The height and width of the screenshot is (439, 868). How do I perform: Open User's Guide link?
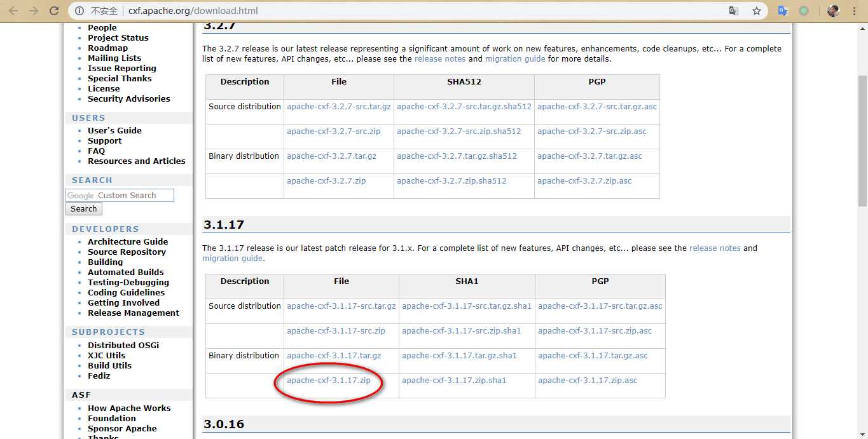[x=114, y=130]
